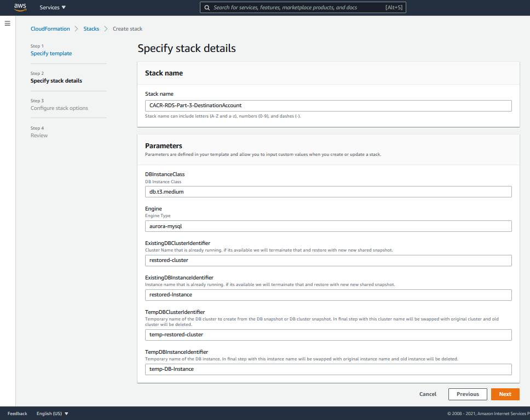The height and width of the screenshot is (420, 530).
Task: Select Step 4 Review
Action: 39,135
